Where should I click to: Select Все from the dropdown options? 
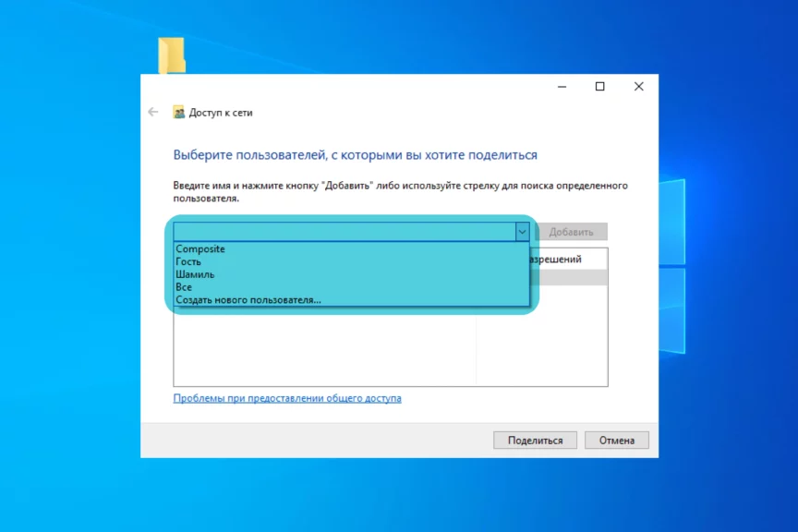click(184, 287)
